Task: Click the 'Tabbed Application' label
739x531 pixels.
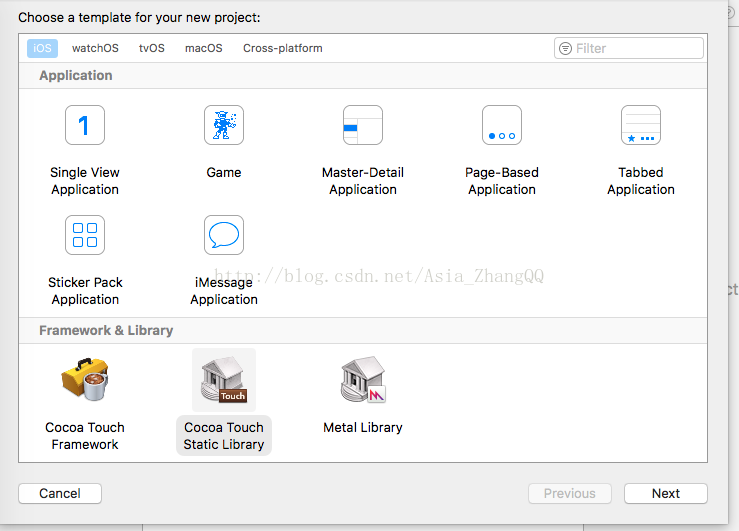Action: click(641, 181)
